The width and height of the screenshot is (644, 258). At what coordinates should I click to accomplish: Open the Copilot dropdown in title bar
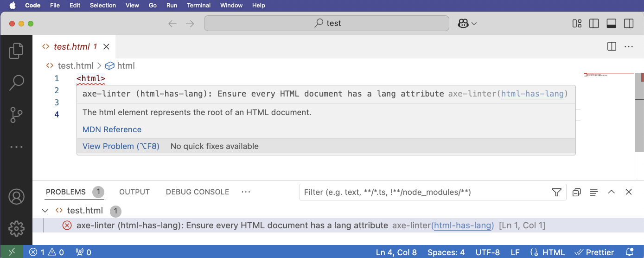tap(467, 24)
